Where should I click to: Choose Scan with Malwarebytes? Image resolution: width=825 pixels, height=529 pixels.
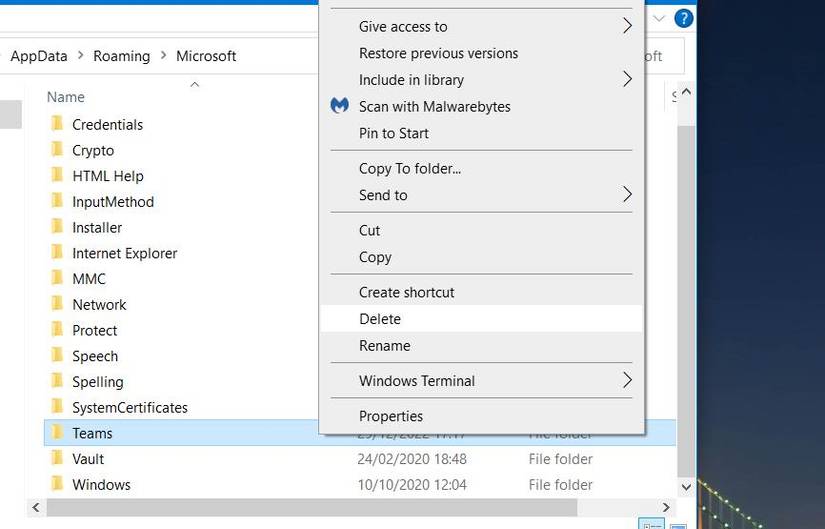point(481,106)
